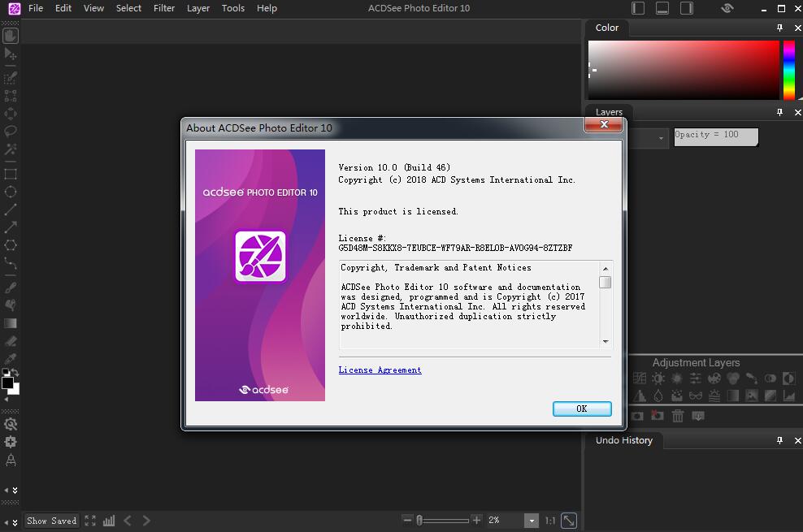Select the Move tool in left toolbar
The height and width of the screenshot is (532, 803).
pyautogui.click(x=11, y=54)
